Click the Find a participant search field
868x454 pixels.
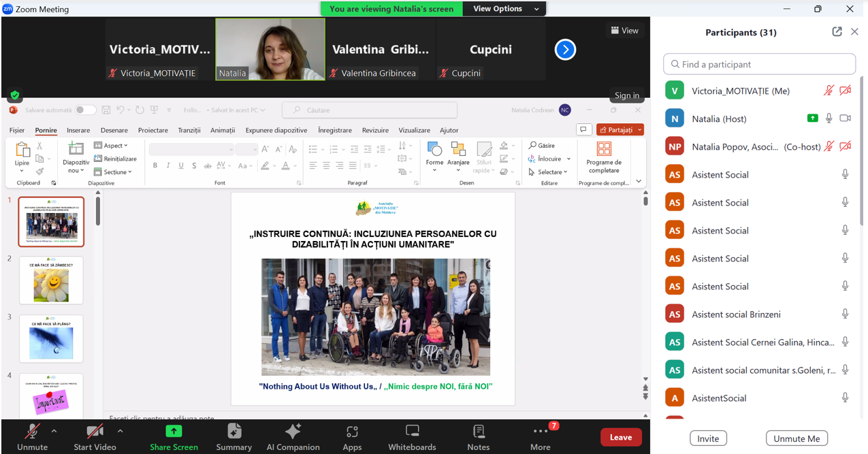pos(759,64)
